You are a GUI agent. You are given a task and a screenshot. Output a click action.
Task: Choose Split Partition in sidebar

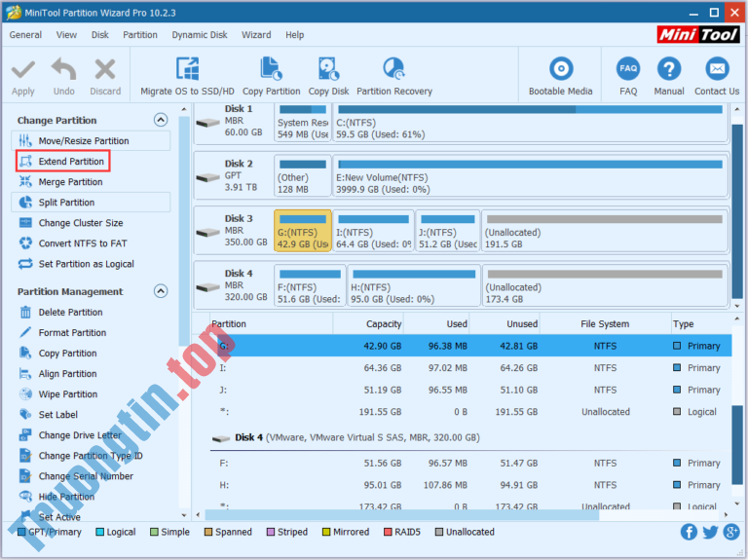(x=91, y=203)
